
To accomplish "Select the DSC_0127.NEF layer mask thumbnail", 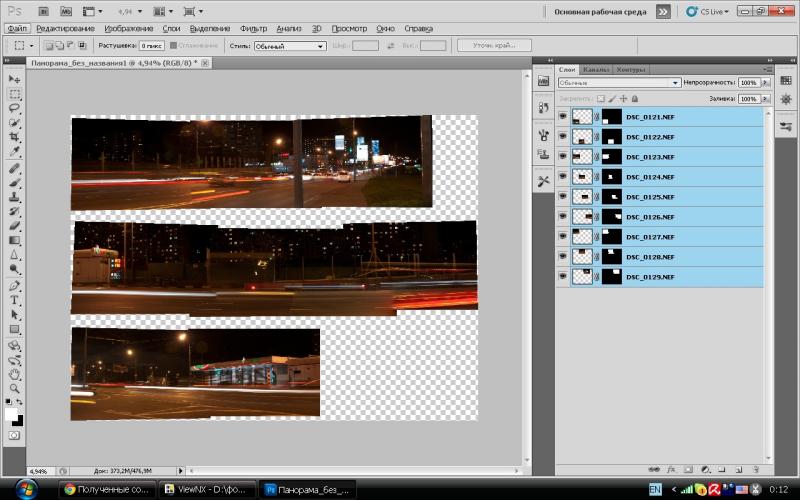I will tap(612, 237).
